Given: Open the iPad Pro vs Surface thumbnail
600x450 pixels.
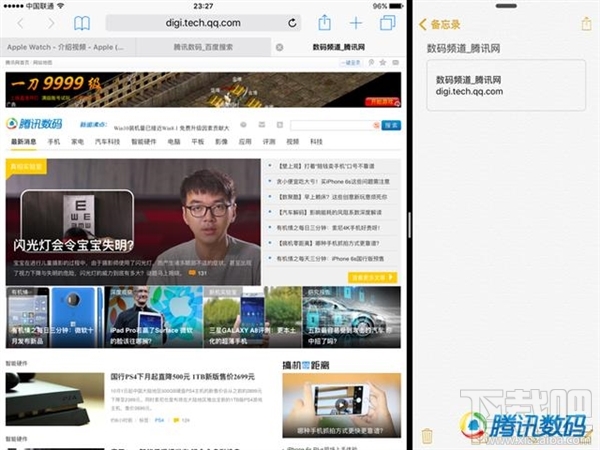Looking at the screenshot, I should [x=154, y=317].
